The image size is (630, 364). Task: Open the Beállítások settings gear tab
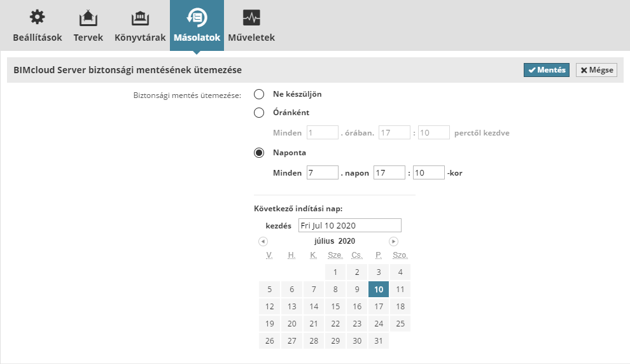(x=38, y=25)
